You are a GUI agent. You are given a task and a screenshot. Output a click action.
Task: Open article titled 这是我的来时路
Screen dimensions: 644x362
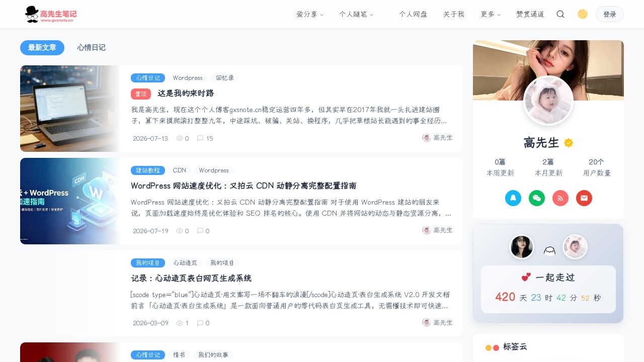pyautogui.click(x=186, y=94)
